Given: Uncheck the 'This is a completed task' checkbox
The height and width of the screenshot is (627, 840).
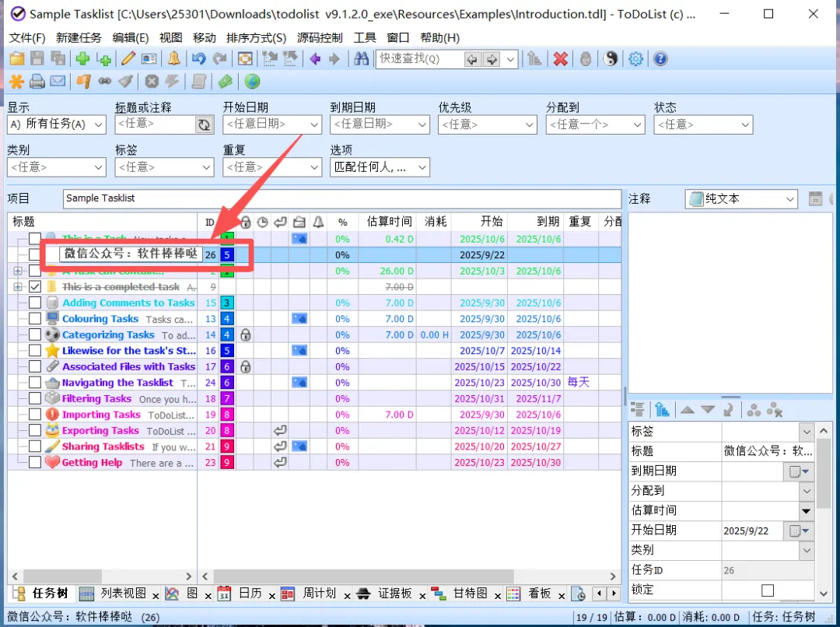Looking at the screenshot, I should [35, 287].
